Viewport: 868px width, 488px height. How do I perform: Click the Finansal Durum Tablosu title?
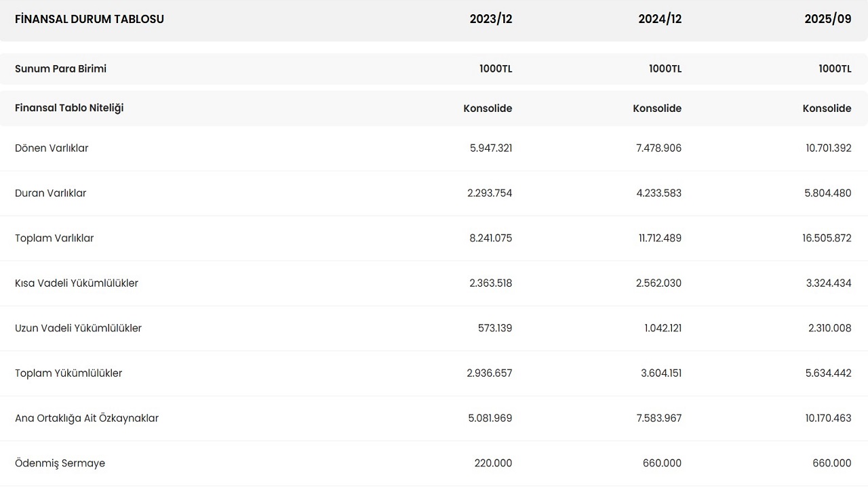(x=90, y=19)
